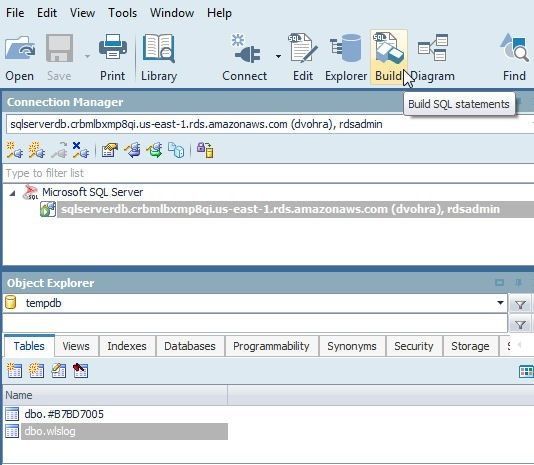Click the empty filter field below tempdb
This screenshot has height=465, width=534.
[255, 323]
